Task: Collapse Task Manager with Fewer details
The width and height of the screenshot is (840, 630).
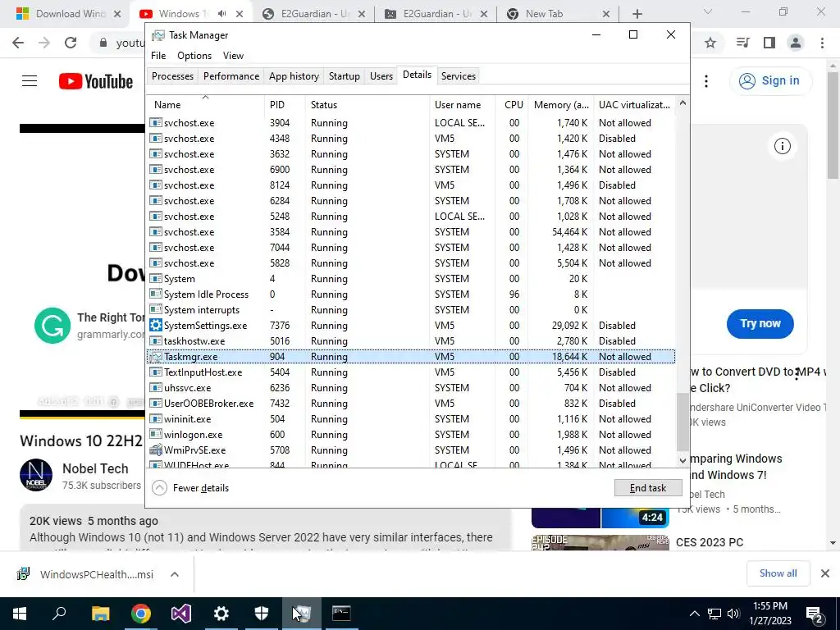Action: [x=190, y=488]
